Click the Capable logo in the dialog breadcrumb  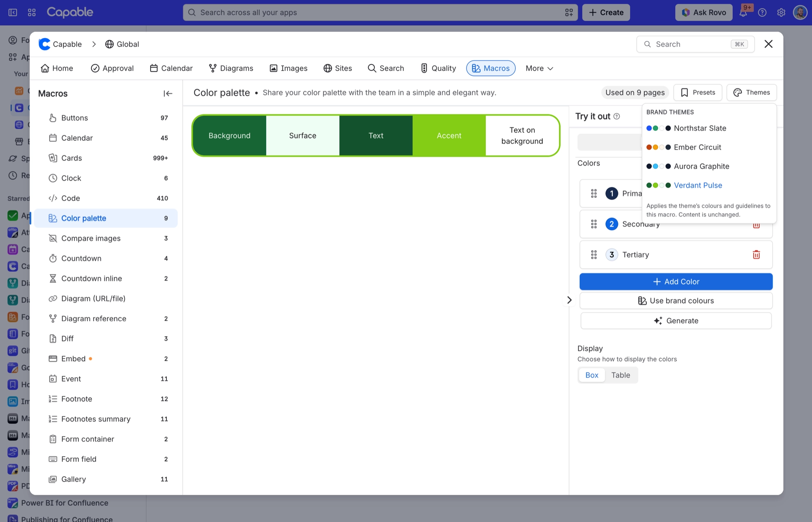pyautogui.click(x=44, y=44)
